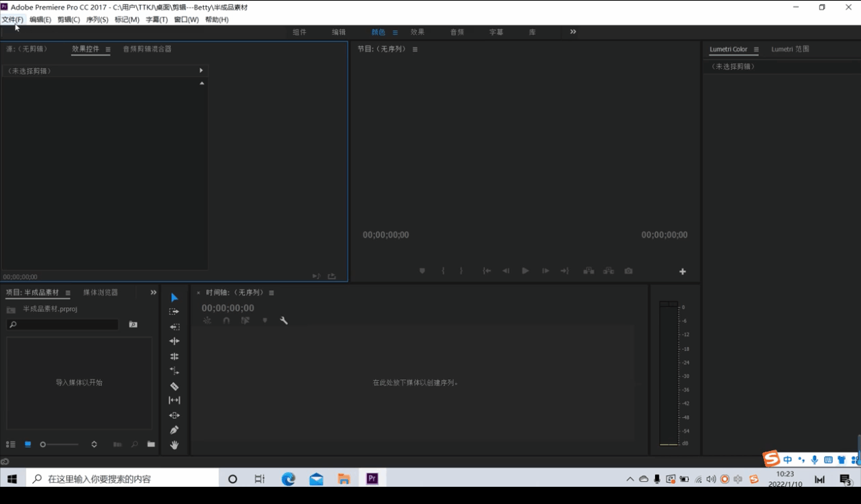This screenshot has width=861, height=504.
Task: Click the filter bin content folder-search icon
Action: [133, 324]
